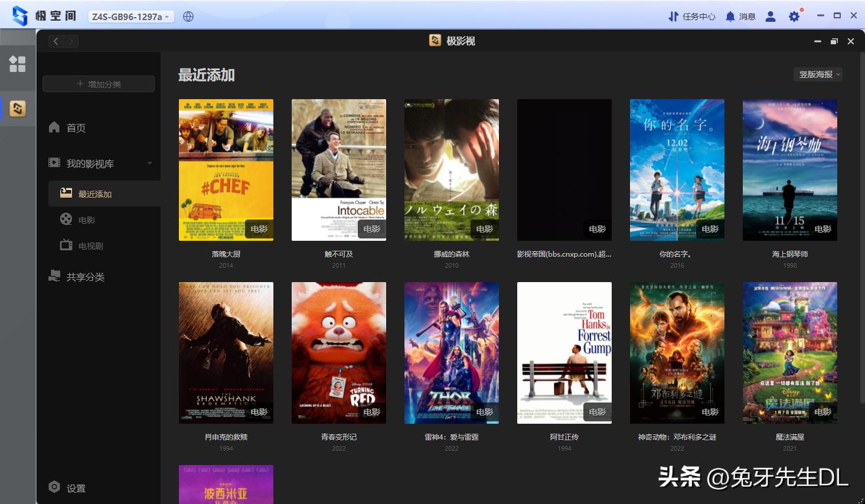
Task: Click the 我的影视库 film icon
Action: pos(54,163)
